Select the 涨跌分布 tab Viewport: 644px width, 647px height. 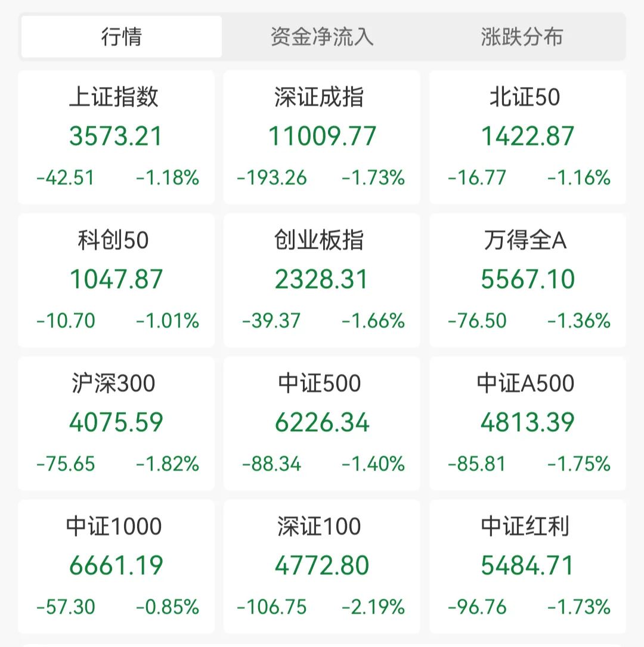pyautogui.click(x=522, y=37)
